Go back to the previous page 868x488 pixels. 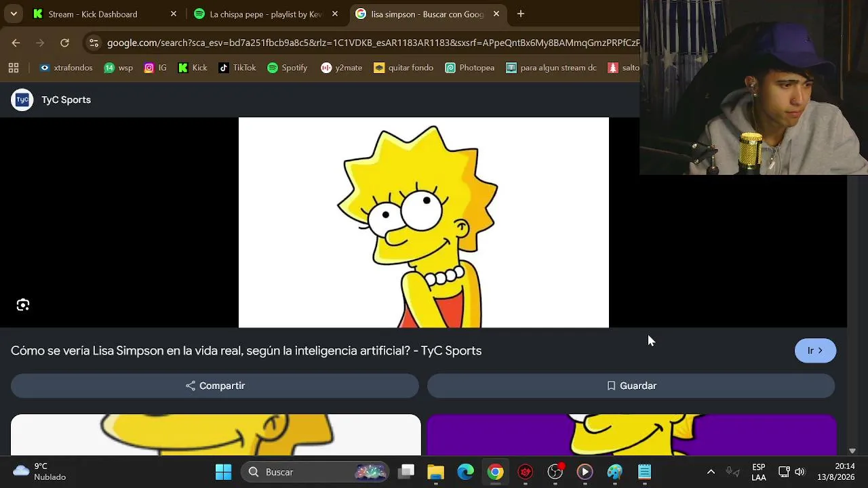point(16,43)
